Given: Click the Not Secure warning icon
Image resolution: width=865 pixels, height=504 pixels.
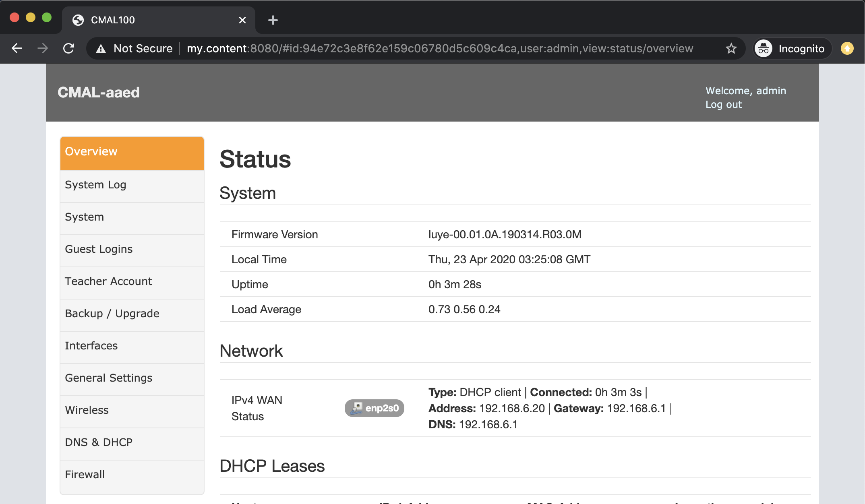Looking at the screenshot, I should click(x=101, y=49).
